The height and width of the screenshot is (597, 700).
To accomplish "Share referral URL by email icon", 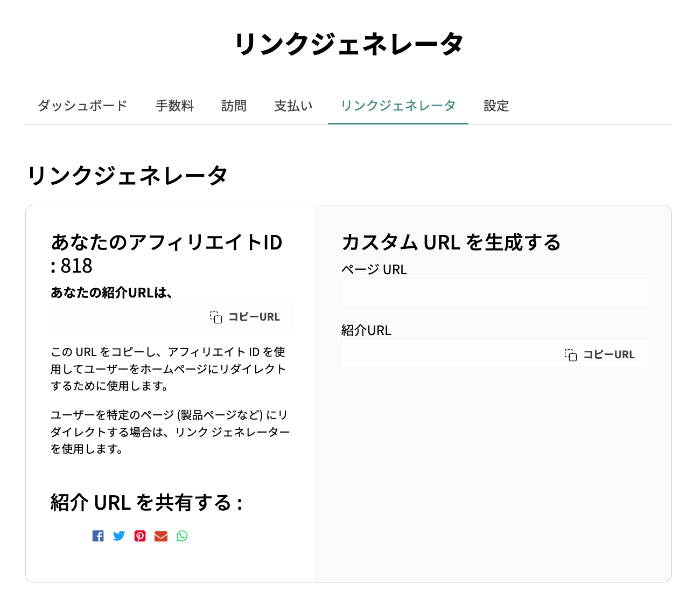I will [x=161, y=536].
